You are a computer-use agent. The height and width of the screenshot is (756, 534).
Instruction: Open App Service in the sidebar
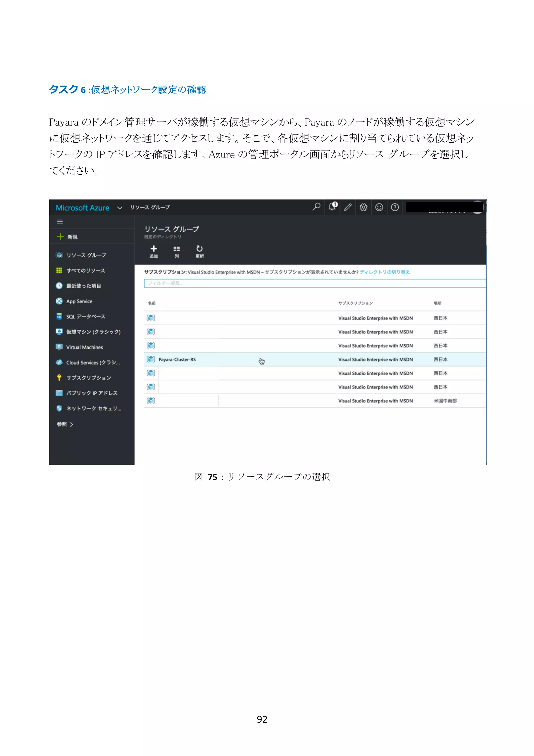74,301
